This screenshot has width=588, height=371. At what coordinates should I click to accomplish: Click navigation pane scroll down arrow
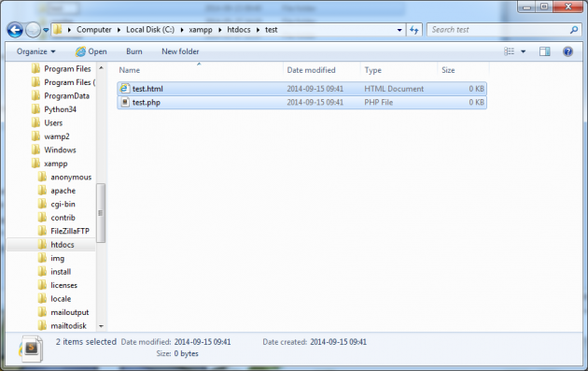tap(101, 326)
